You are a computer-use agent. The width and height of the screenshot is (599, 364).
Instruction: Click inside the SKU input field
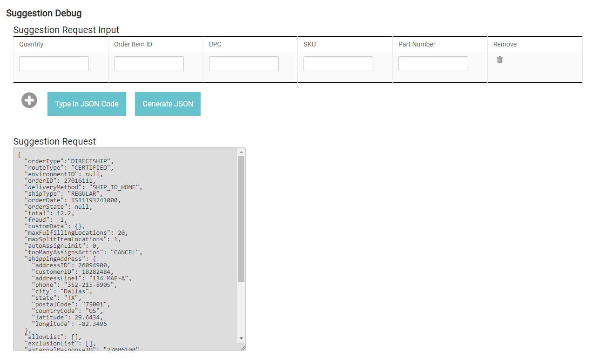tap(338, 63)
